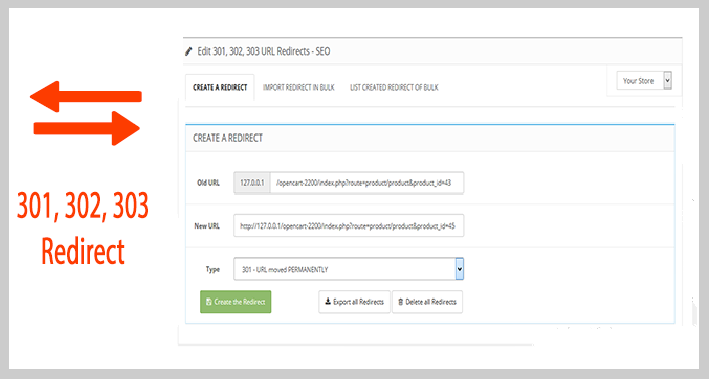Click the left-pointing orange arrow graphic
Viewport: 710px width, 380px height.
86,96
